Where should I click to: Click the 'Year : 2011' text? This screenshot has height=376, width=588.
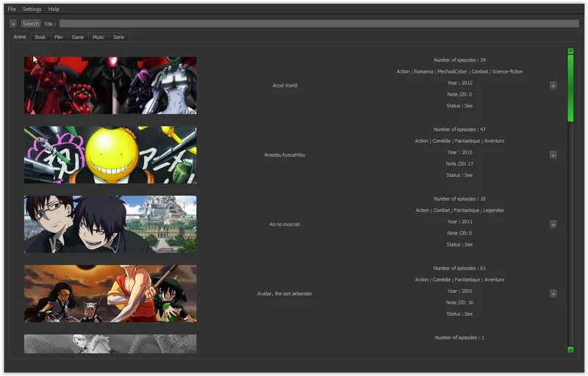(459, 222)
